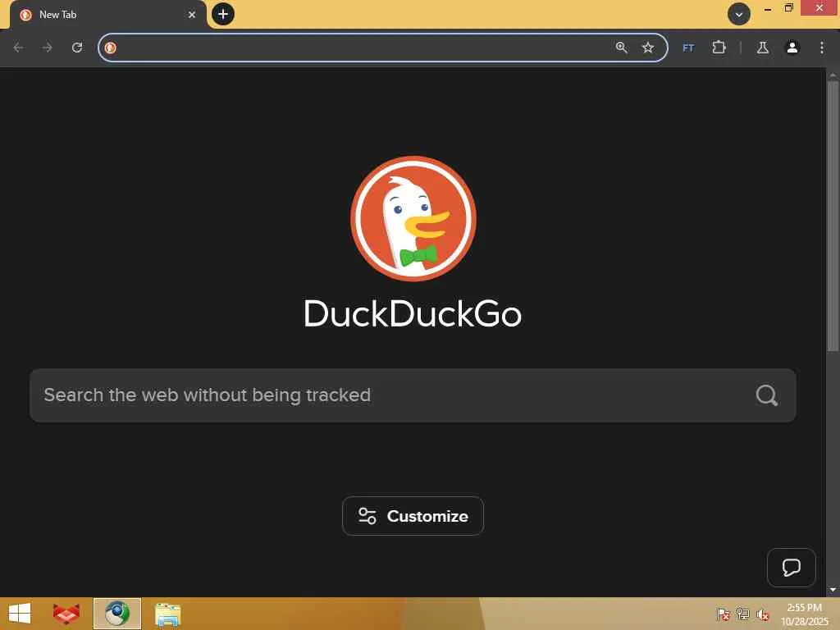Minimize the browser window
The height and width of the screenshot is (630, 840).
click(x=768, y=8)
